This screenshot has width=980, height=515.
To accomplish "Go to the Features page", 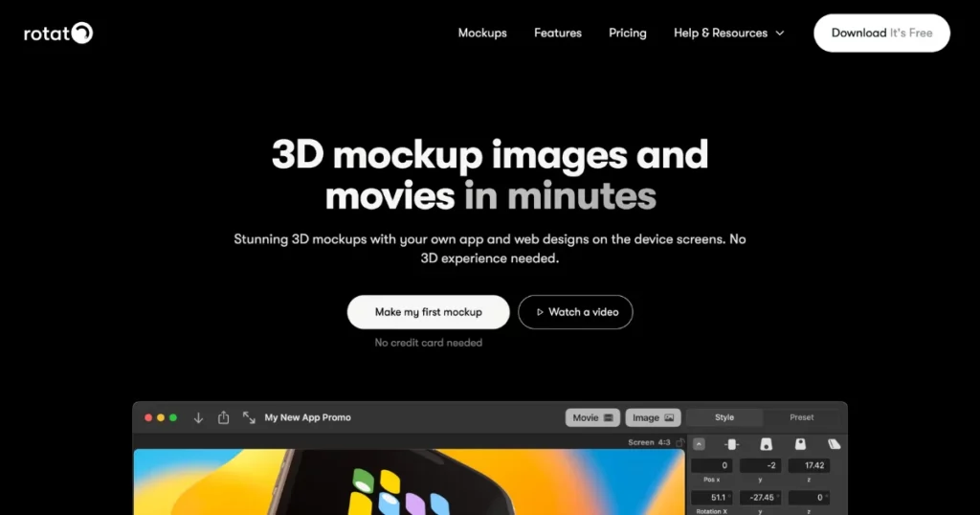I will click(x=558, y=34).
